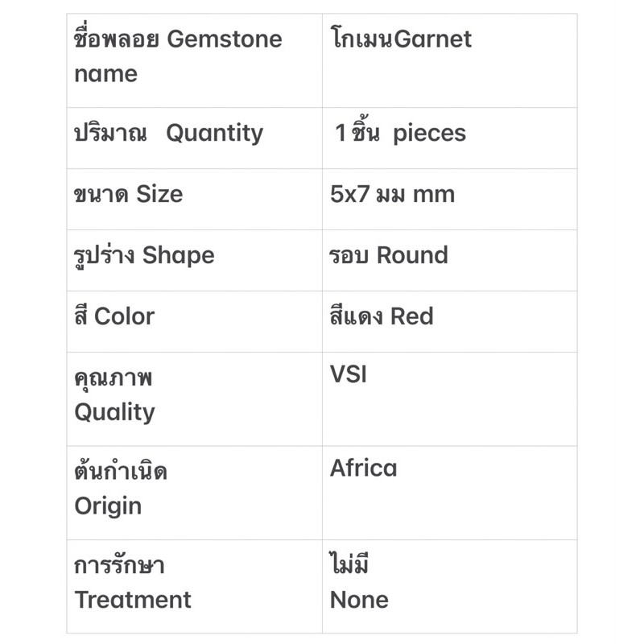The image size is (644, 644).
Task: Select the Color label cell
Action: pos(195,322)
